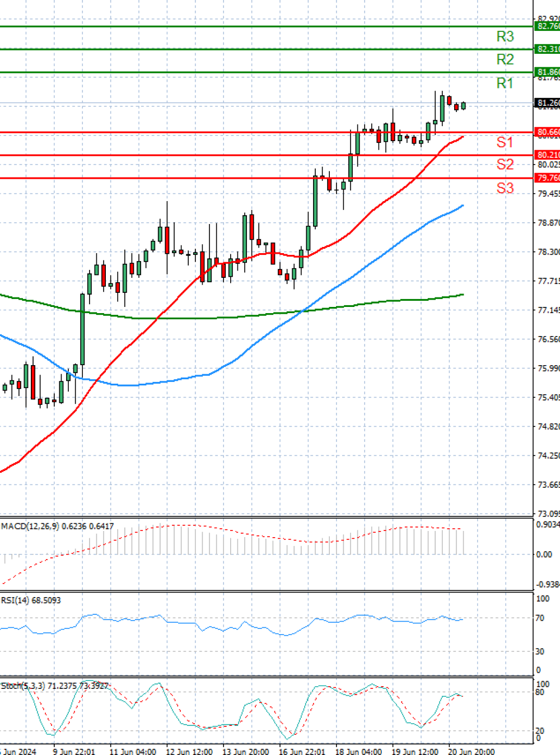560x755 pixels.
Task: Click the 13 Jun 20:00 time label
Action: tap(245, 752)
